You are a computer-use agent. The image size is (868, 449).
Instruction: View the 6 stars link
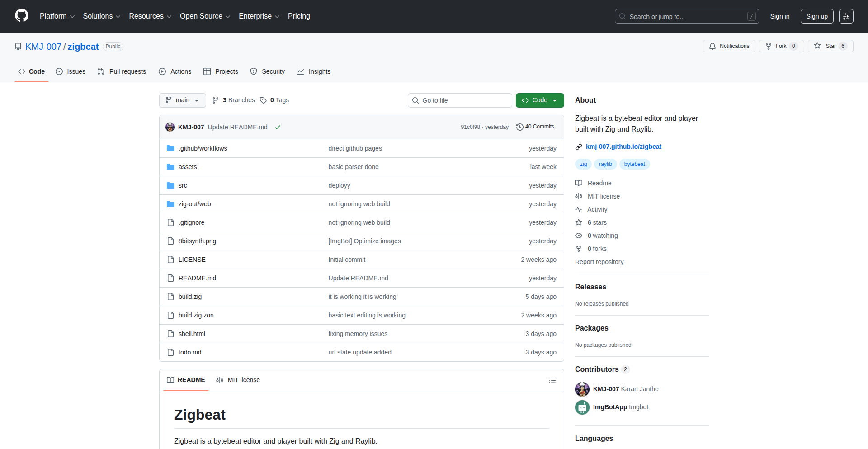point(591,222)
